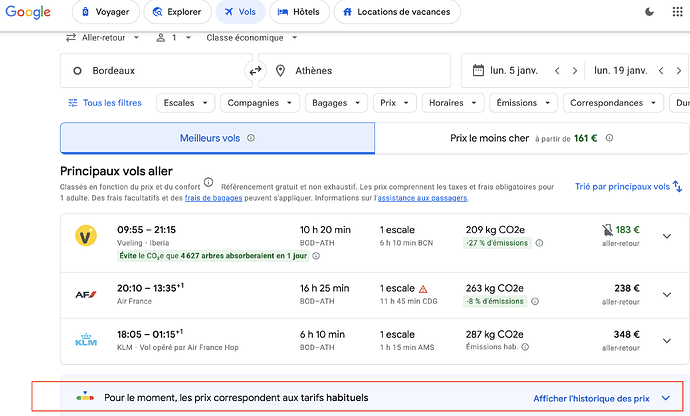Click assistance aux passagers link
This screenshot has height=416, width=690.
[x=422, y=198]
